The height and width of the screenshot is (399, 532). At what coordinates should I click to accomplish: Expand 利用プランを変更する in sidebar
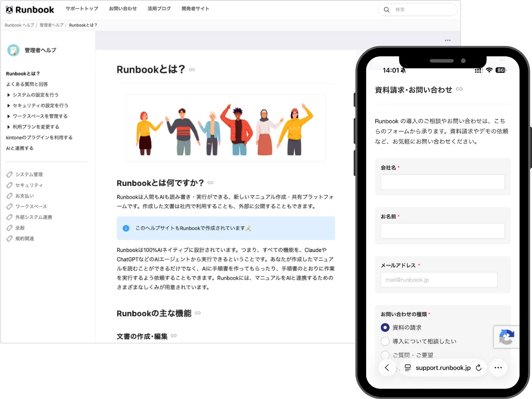pyautogui.click(x=9, y=127)
